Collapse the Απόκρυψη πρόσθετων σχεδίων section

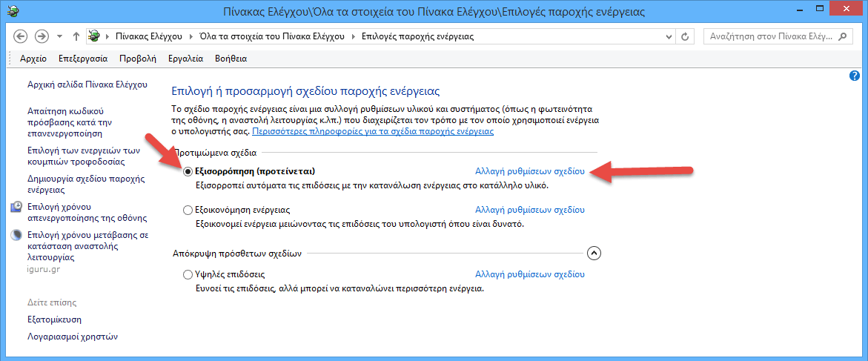[594, 254]
